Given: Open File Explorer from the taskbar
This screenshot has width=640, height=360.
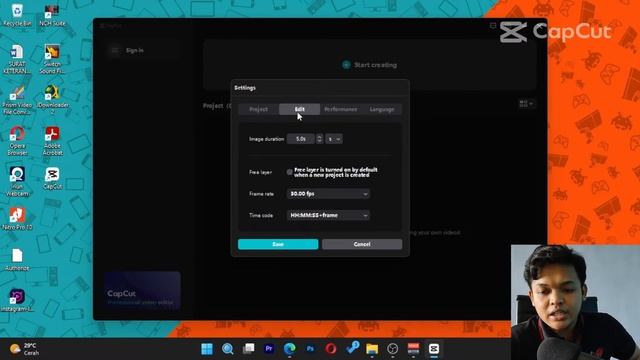Looking at the screenshot, I should point(372,349).
